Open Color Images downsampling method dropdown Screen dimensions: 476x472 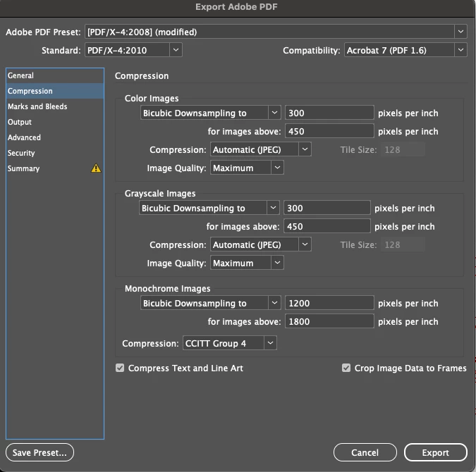pyautogui.click(x=211, y=113)
